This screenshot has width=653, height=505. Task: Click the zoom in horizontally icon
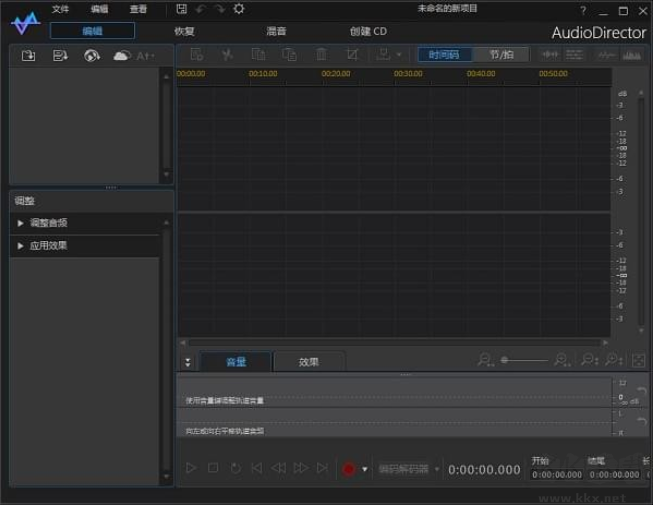[x=562, y=360]
